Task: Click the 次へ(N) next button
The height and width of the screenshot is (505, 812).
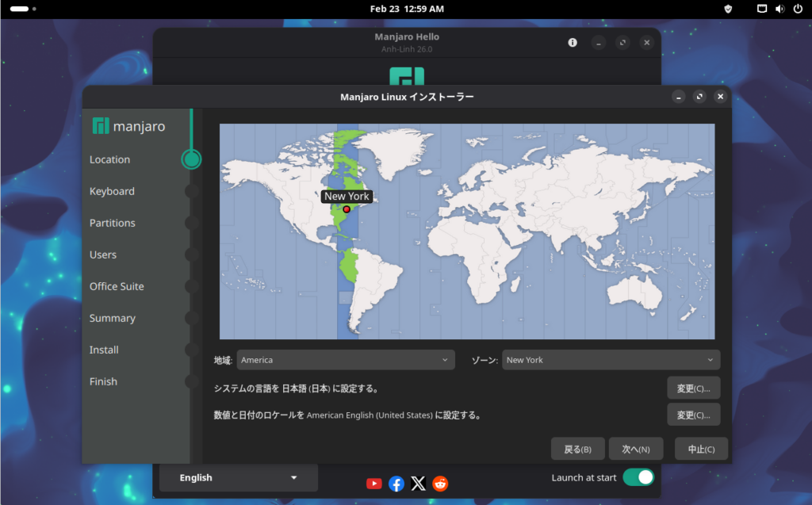Action: (636, 449)
